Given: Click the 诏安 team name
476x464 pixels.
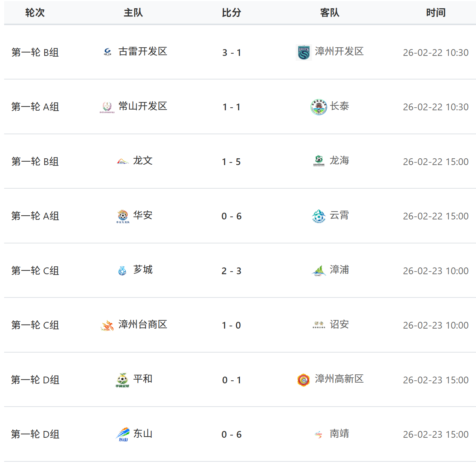Looking at the screenshot, I should [339, 324].
